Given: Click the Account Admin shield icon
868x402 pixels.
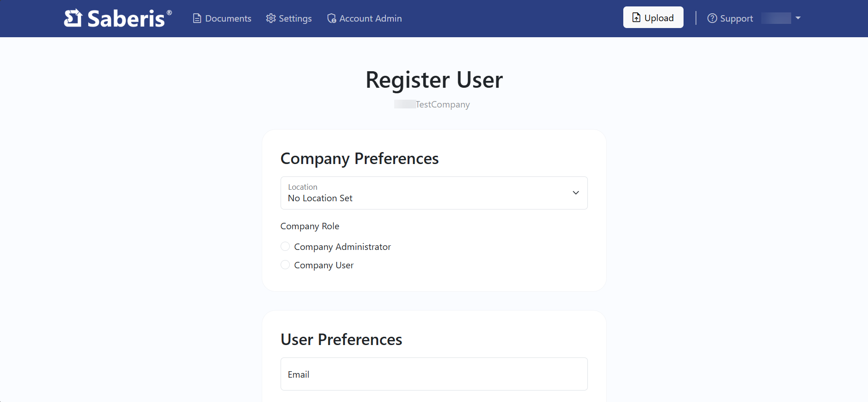Looking at the screenshot, I should click(331, 18).
